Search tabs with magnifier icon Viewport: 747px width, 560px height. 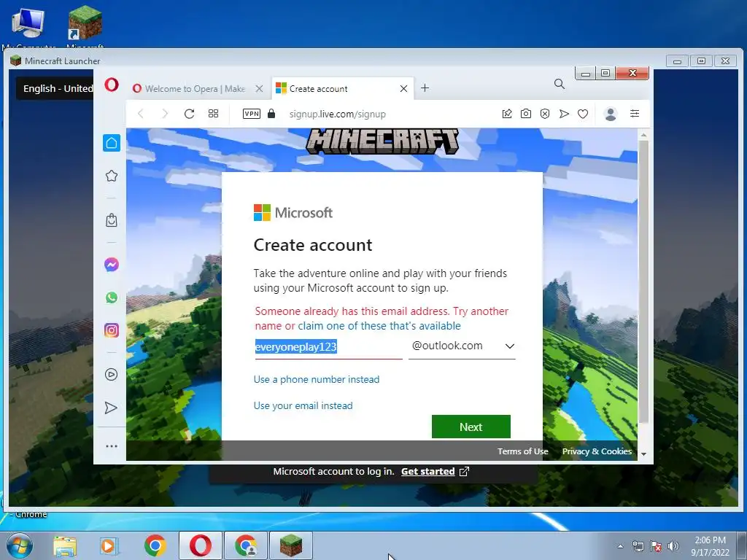[560, 85]
